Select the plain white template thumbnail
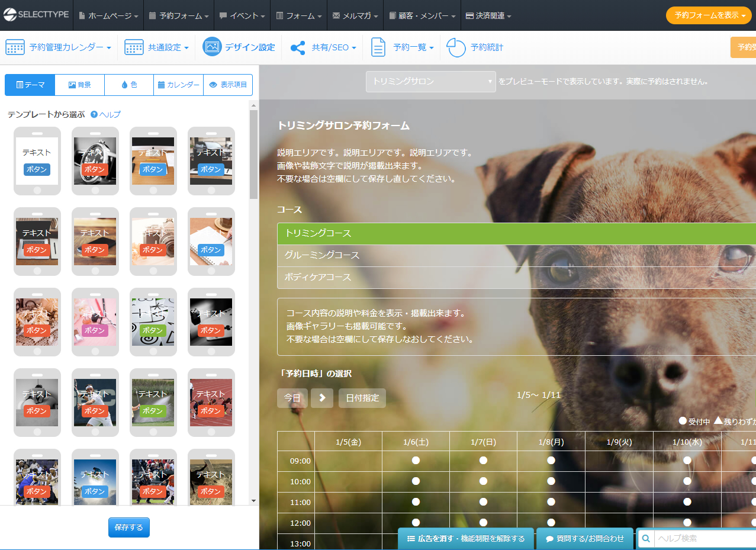The image size is (756, 550). (37, 160)
